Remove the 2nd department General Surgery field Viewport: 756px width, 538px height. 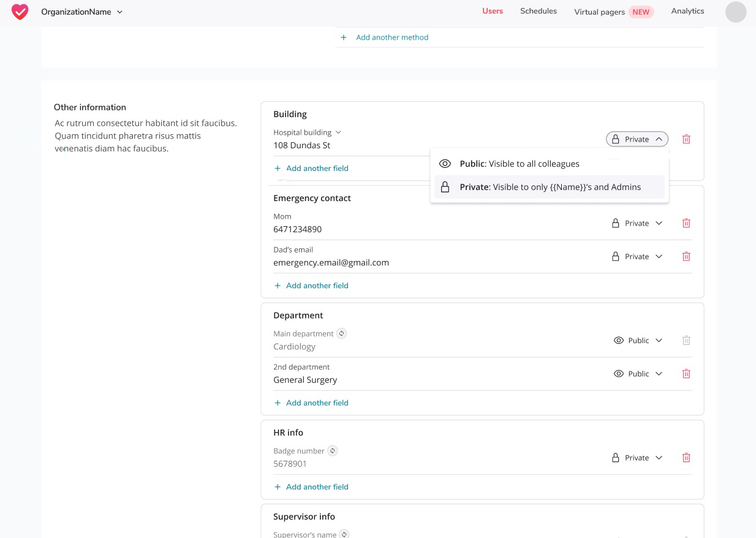point(686,373)
